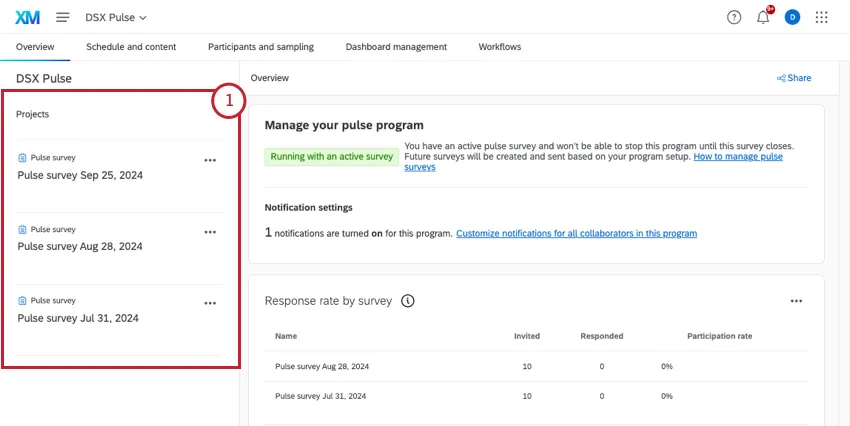
Task: Click the info icon beside Response rate by survey
Action: (x=408, y=300)
